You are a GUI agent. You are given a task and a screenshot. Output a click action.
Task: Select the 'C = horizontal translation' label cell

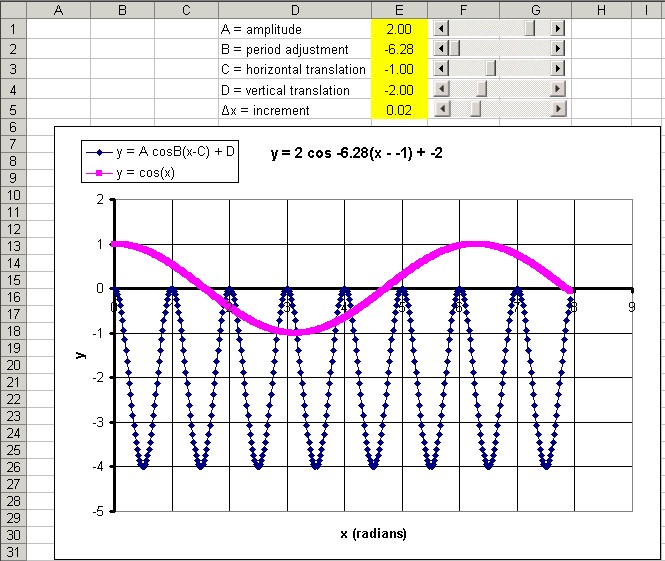tap(294, 69)
